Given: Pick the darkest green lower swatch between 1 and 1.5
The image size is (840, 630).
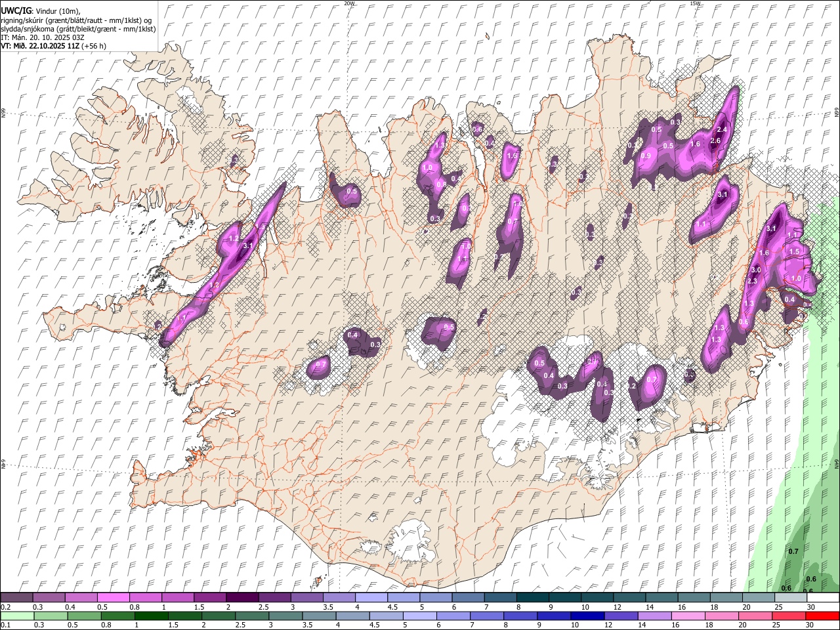Looking at the screenshot, I should point(151,616).
